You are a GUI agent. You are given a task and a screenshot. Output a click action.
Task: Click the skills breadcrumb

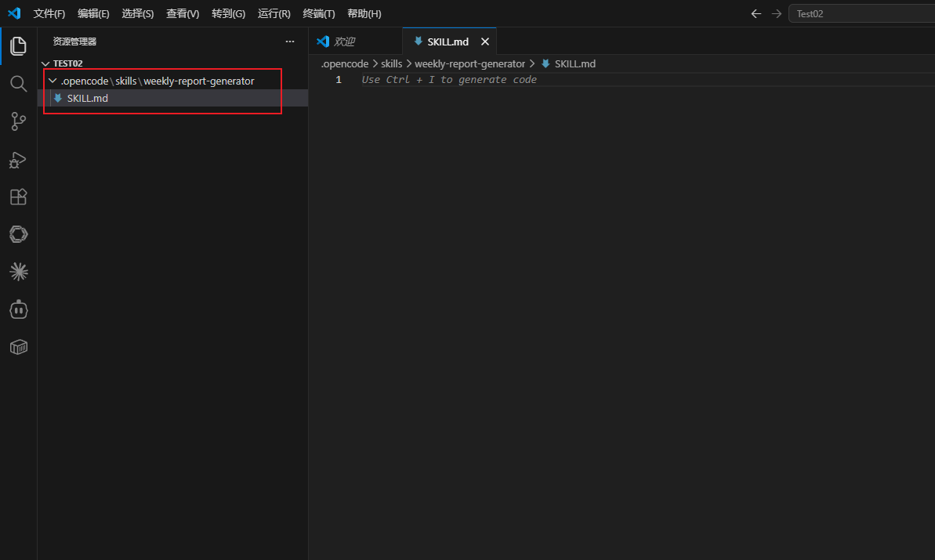[392, 63]
